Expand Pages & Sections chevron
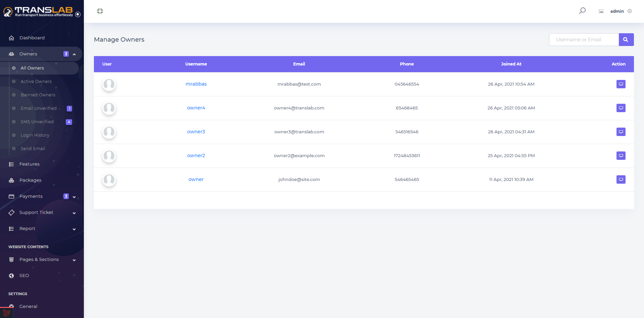The width and height of the screenshot is (644, 318). tap(74, 260)
